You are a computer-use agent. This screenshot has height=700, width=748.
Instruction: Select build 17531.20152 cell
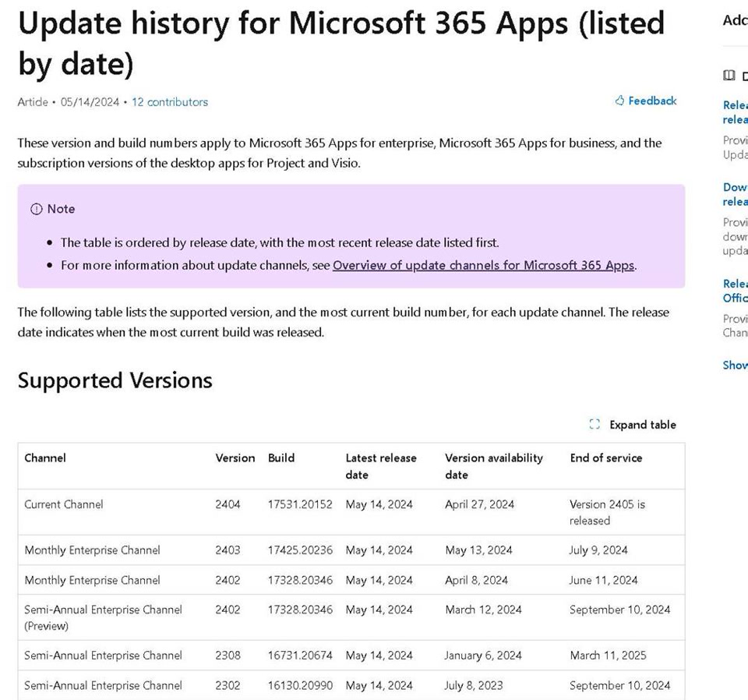point(300,504)
